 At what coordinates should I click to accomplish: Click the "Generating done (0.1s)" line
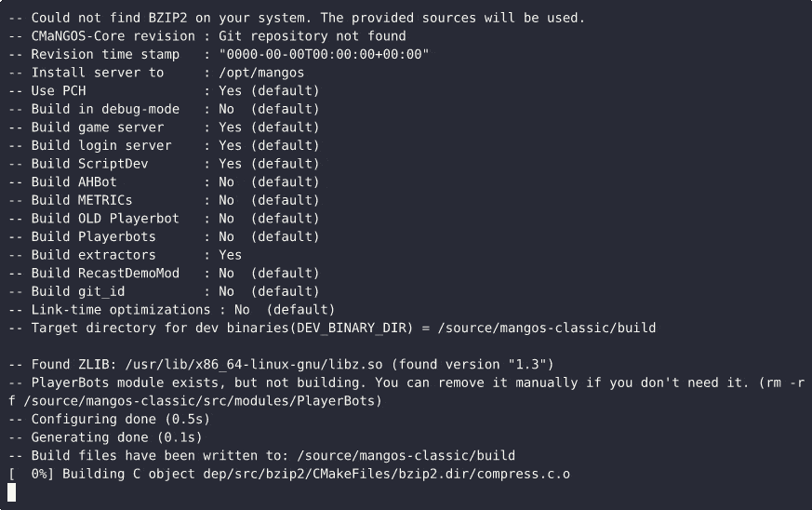[x=116, y=437]
